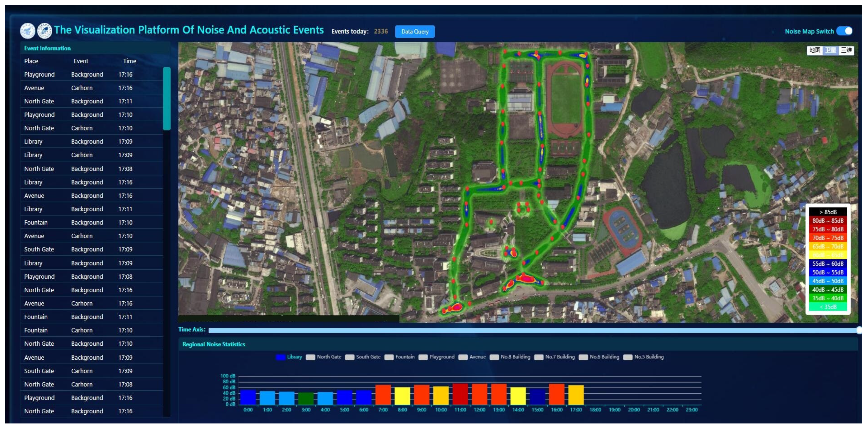Viewport: 868px width, 430px height.
Task: Click the second round logo in header
Action: coord(45,31)
